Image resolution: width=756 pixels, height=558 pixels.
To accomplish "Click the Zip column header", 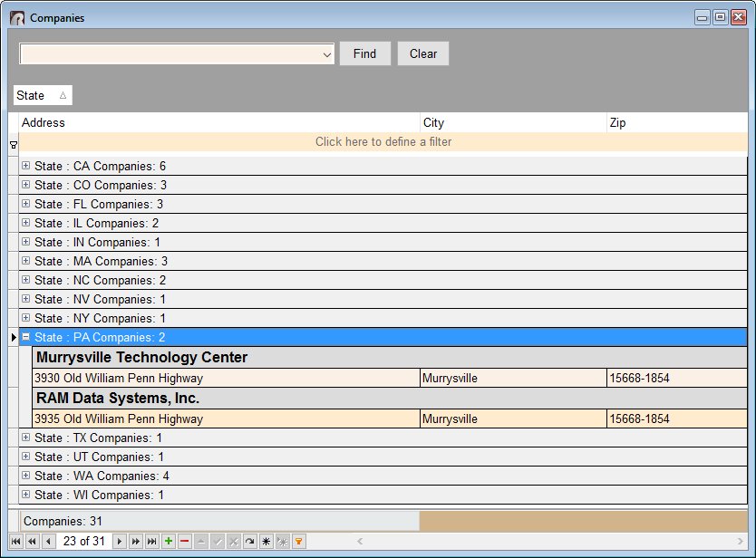I will (675, 122).
